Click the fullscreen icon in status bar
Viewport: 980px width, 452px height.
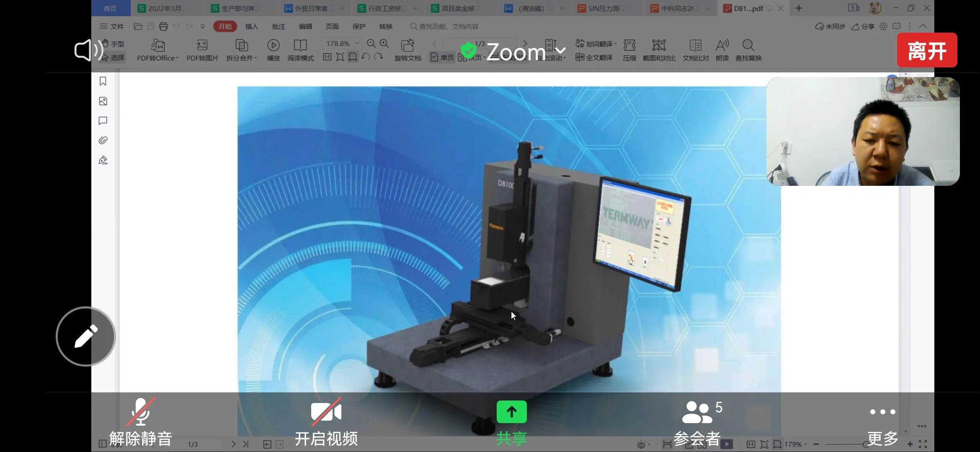pos(923,444)
